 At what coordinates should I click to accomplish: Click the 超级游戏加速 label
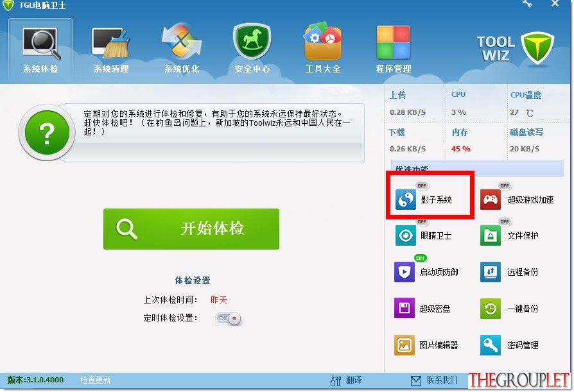[530, 200]
